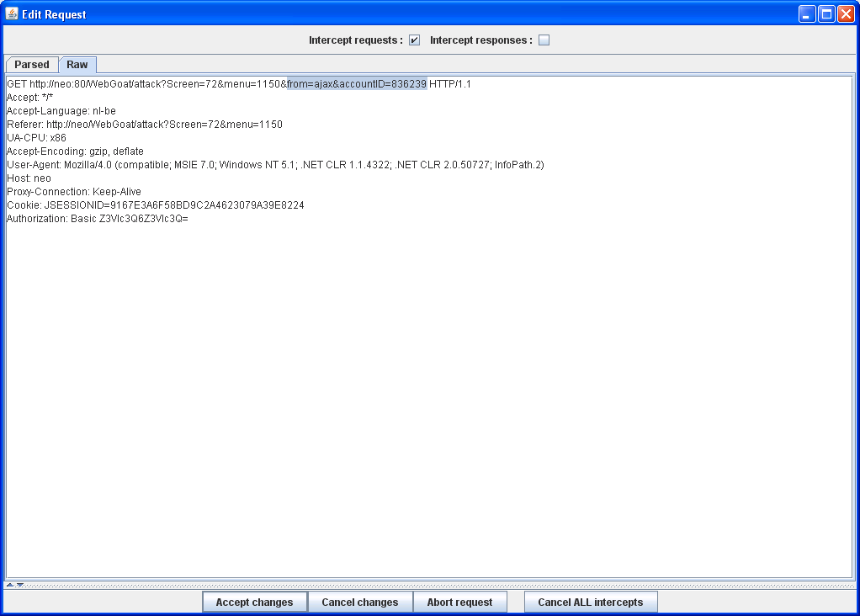The width and height of the screenshot is (860, 616).
Task: Uncheck the Intercept requests checkbox
Action: [x=414, y=40]
